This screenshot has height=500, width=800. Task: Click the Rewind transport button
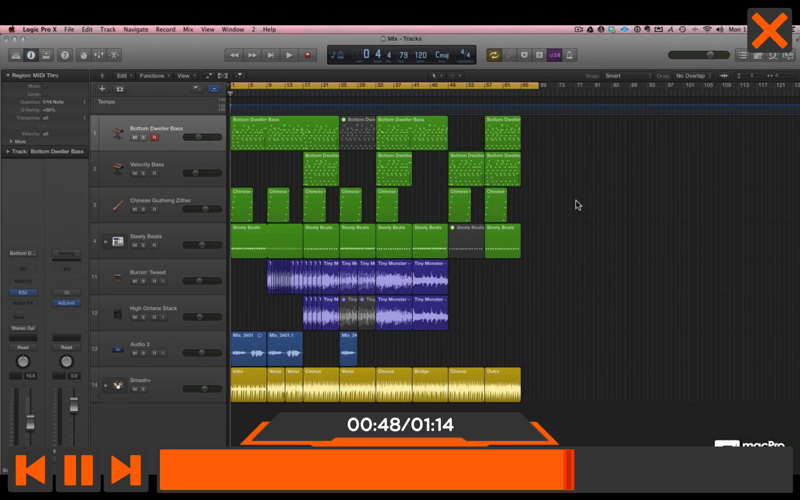pyautogui.click(x=234, y=55)
